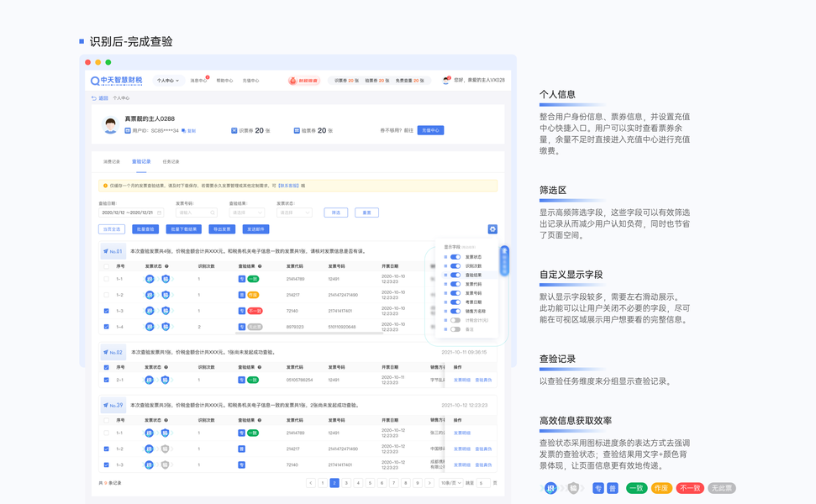This screenshot has height=504, width=816.
Task: Click 查验结果 help icon in No.01 header
Action: pos(260,266)
